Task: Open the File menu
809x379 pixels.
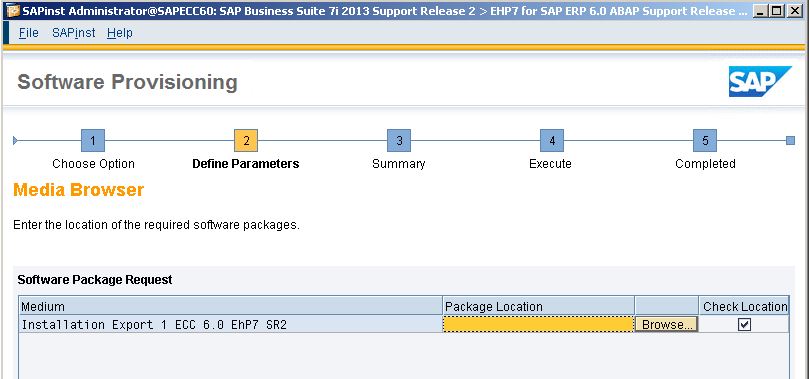Action: (28, 33)
